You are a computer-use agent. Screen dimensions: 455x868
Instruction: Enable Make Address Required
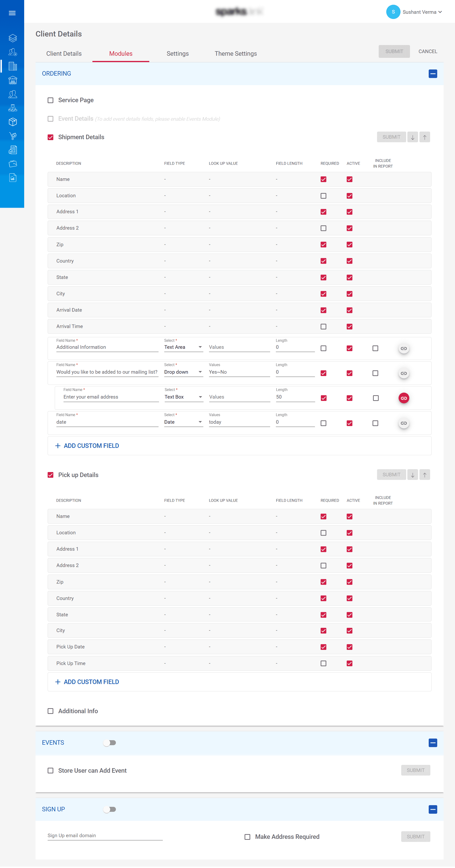click(x=247, y=837)
